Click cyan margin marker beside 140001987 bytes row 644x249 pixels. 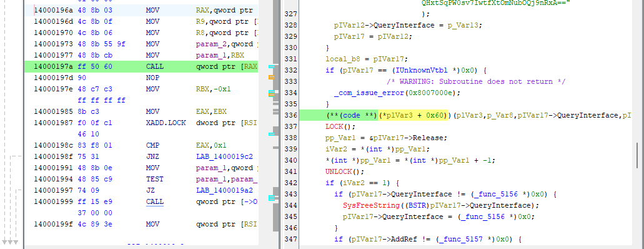272,134
